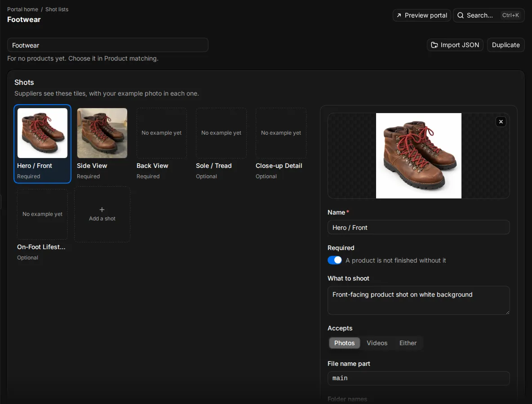This screenshot has width=532, height=404.
Task: Select Either in Accepts
Action: tap(408, 343)
